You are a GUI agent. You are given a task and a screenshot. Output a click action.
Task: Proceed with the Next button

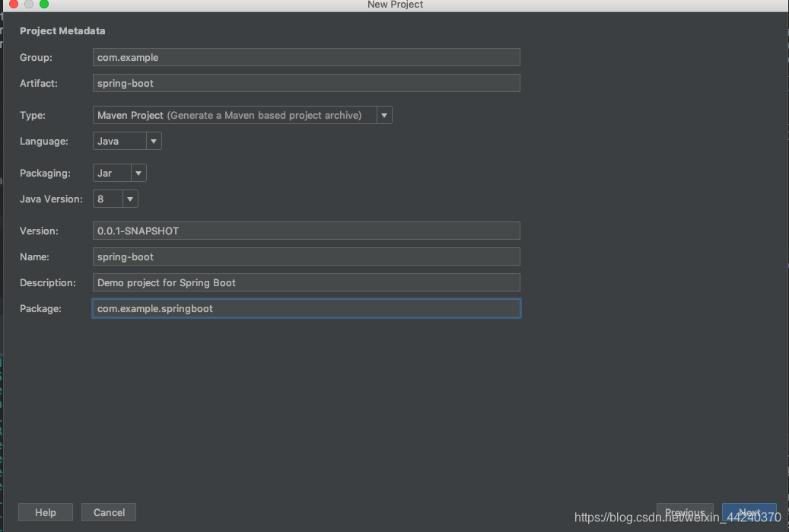[749, 512]
